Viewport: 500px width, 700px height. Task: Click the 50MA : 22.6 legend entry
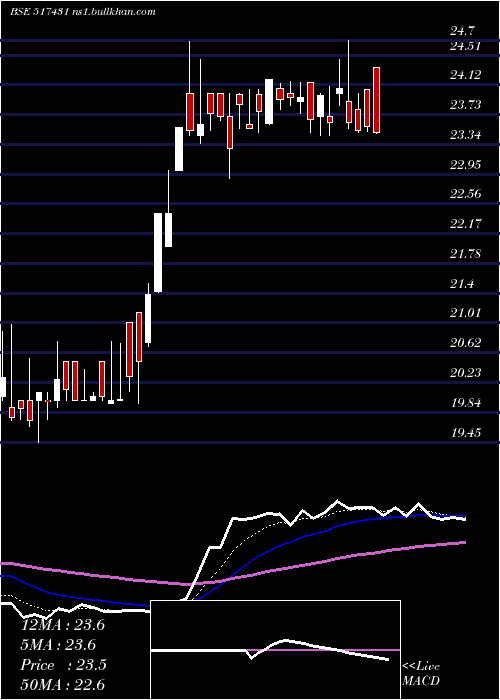(63, 684)
